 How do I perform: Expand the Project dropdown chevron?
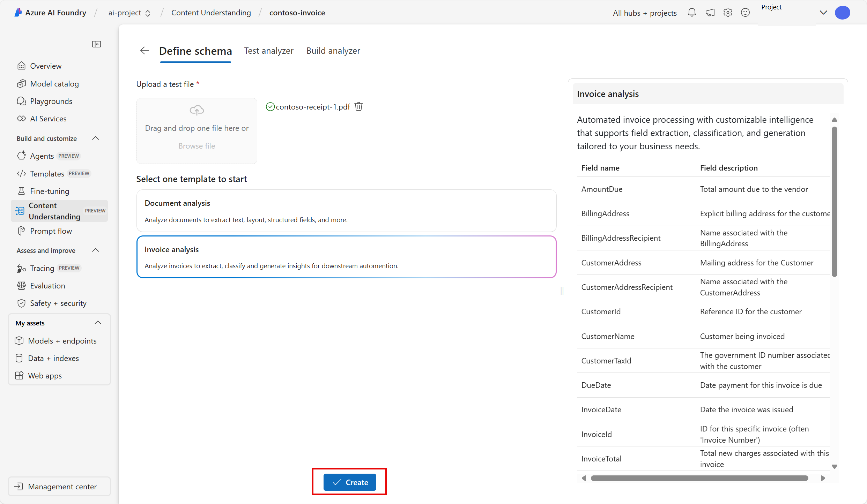pyautogui.click(x=823, y=13)
